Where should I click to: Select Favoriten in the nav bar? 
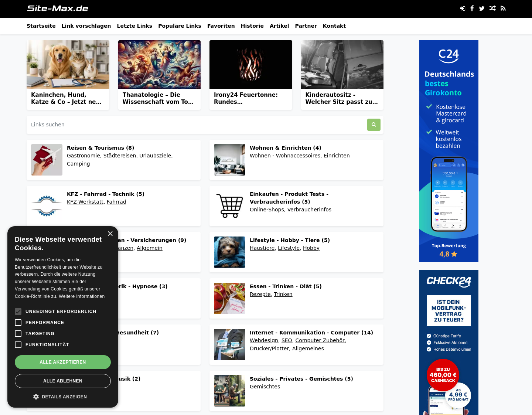(221, 26)
